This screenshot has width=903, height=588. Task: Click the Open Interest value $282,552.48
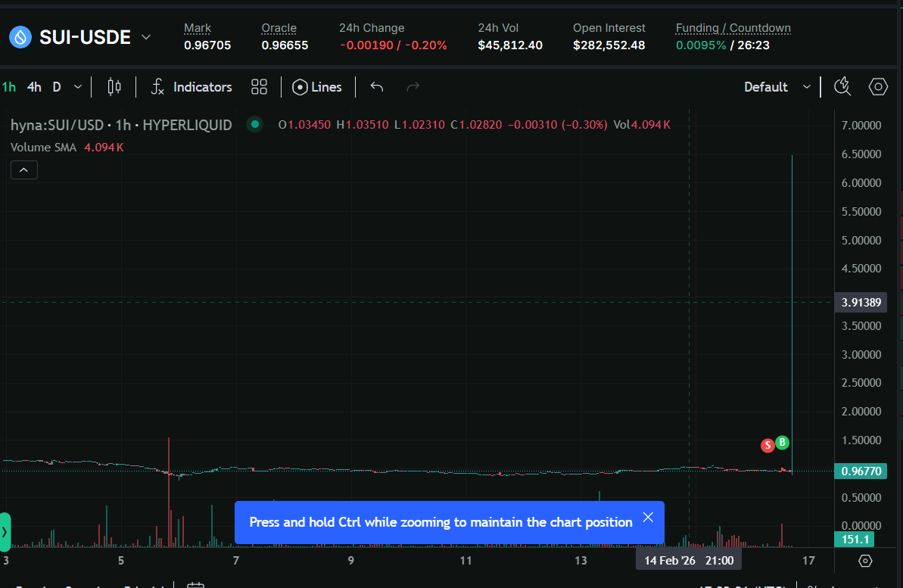pyautogui.click(x=609, y=45)
